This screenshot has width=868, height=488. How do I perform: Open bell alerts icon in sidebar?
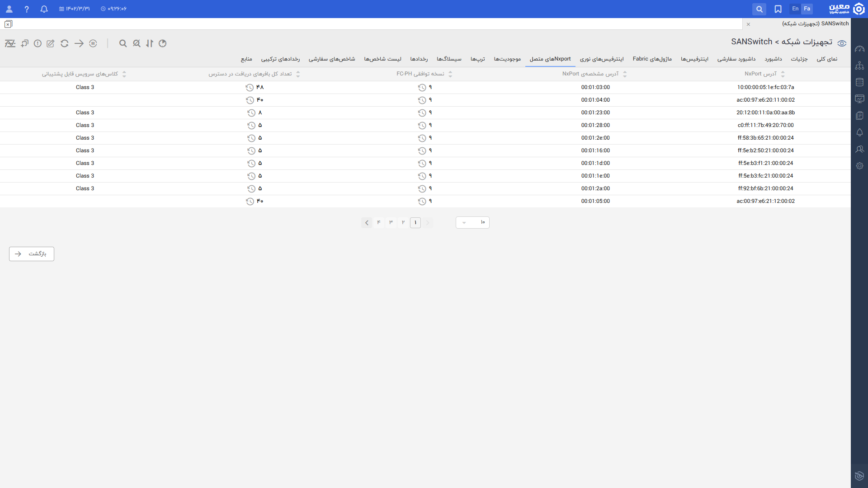pos(859,132)
